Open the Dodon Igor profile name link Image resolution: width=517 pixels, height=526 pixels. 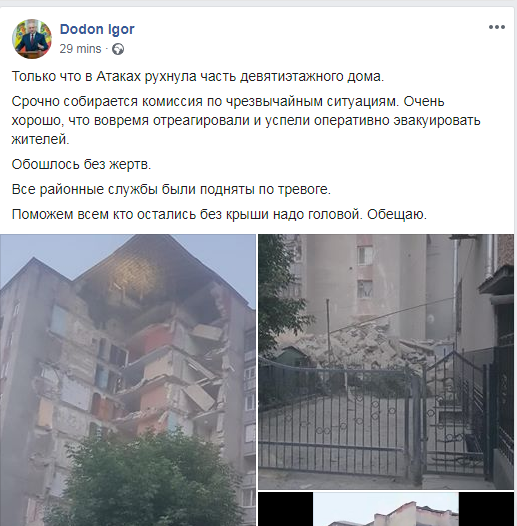click(x=97, y=29)
